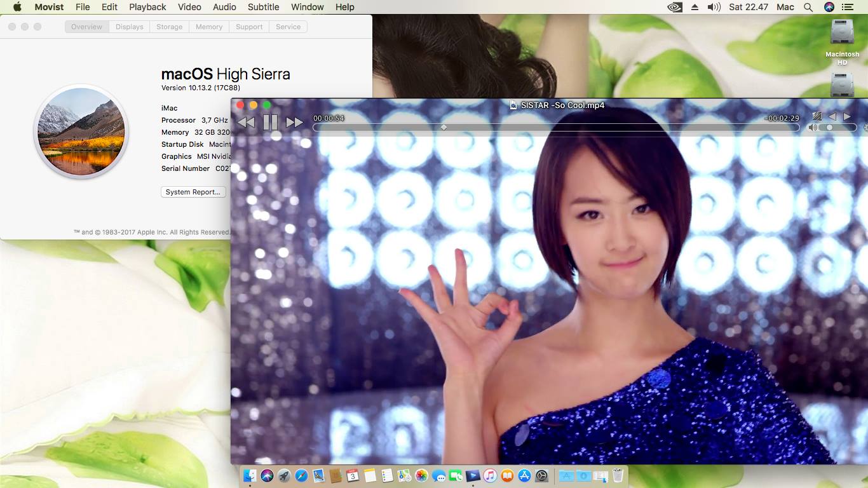This screenshot has width=868, height=488.
Task: Open the Notification Center icon
Action: click(847, 7)
